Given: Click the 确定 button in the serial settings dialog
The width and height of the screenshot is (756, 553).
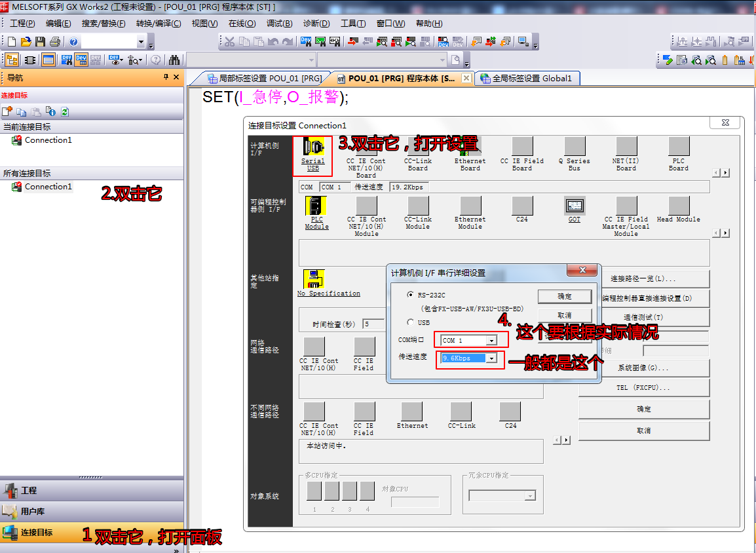Looking at the screenshot, I should coord(565,296).
